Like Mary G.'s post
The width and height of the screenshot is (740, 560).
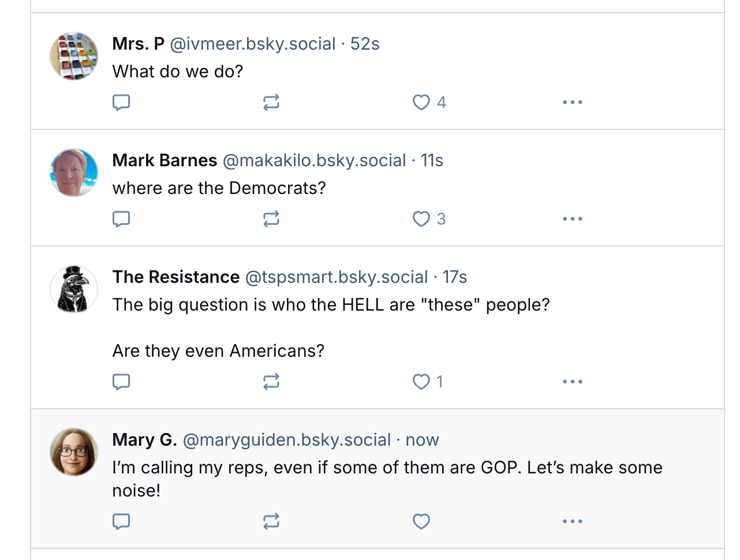point(421,521)
